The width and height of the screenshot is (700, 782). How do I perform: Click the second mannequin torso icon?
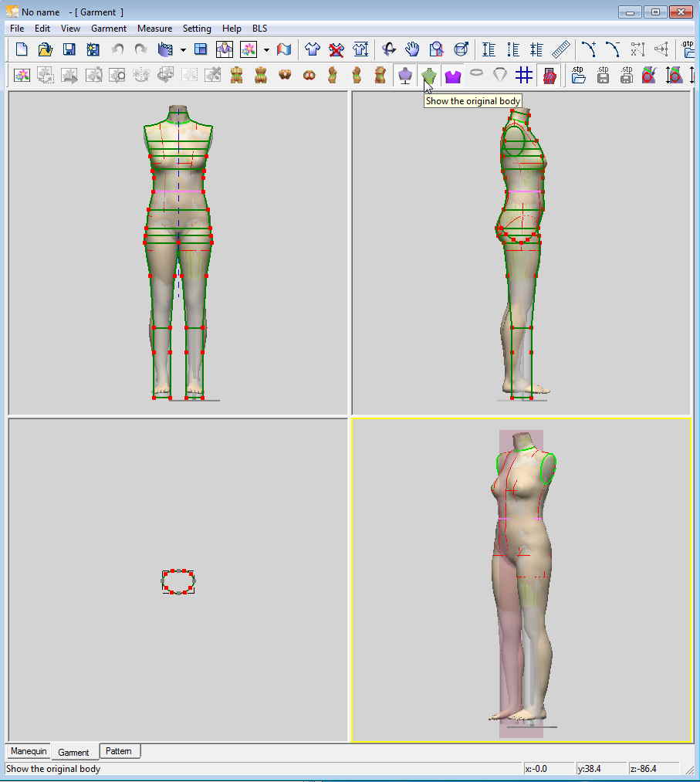tap(260, 76)
